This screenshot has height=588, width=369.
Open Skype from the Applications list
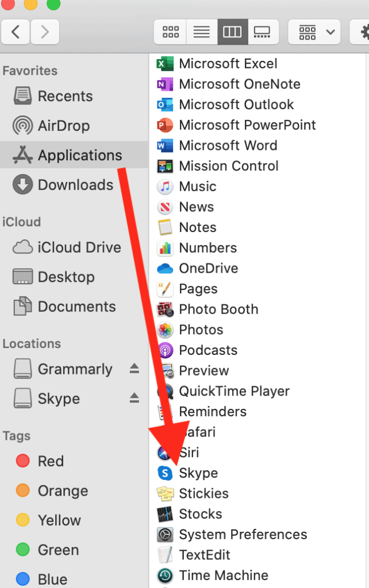(198, 473)
